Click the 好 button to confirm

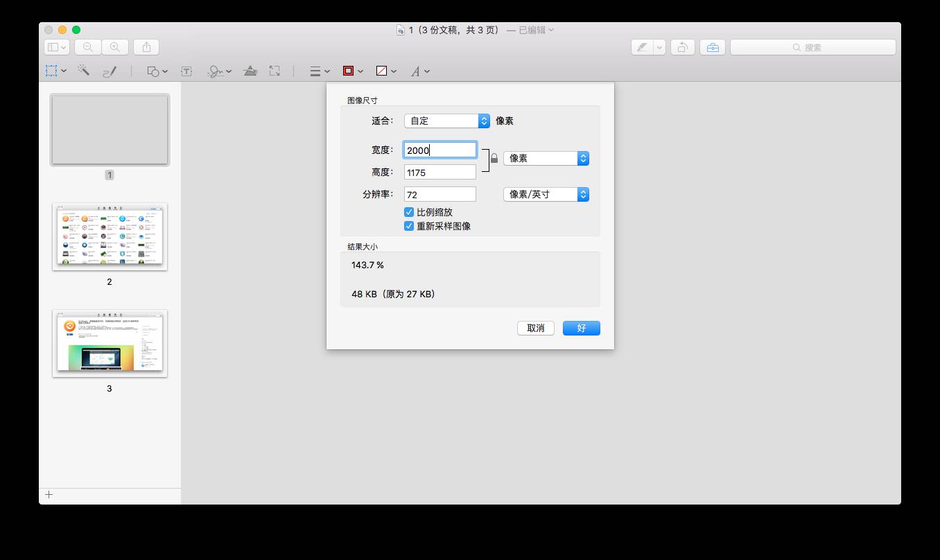click(581, 328)
